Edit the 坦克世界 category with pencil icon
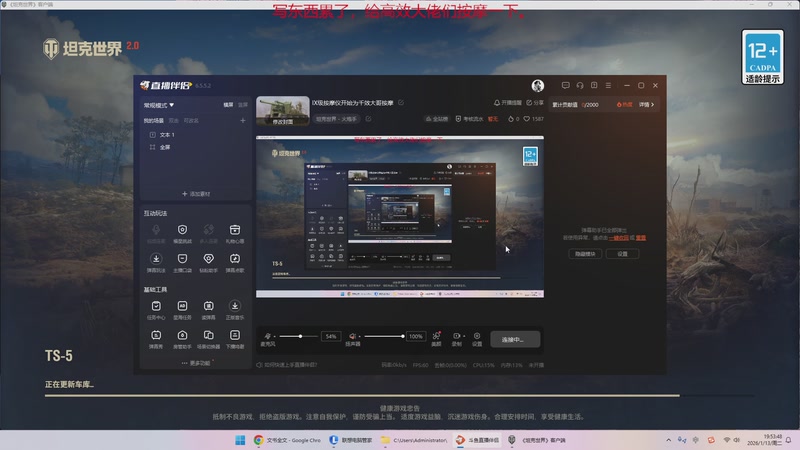Viewport: 800px width, 450px height. click(x=368, y=119)
